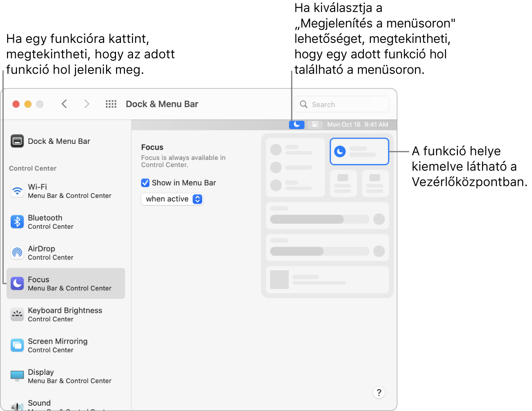Open the 'when active' dropdown
The width and height of the screenshot is (532, 411).
[x=172, y=199]
